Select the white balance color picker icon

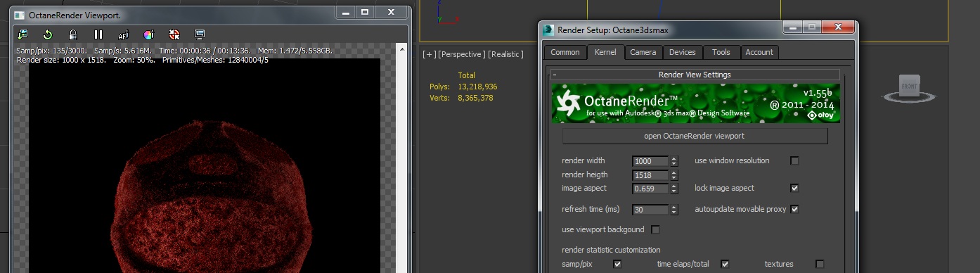click(148, 34)
